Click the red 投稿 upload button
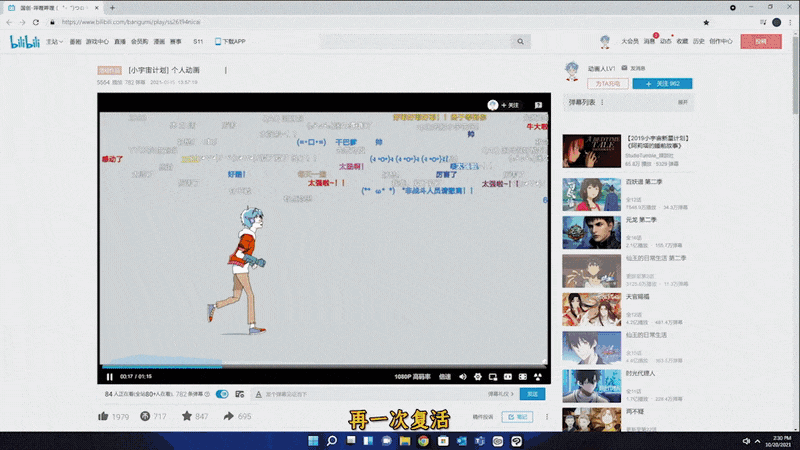 tap(761, 42)
